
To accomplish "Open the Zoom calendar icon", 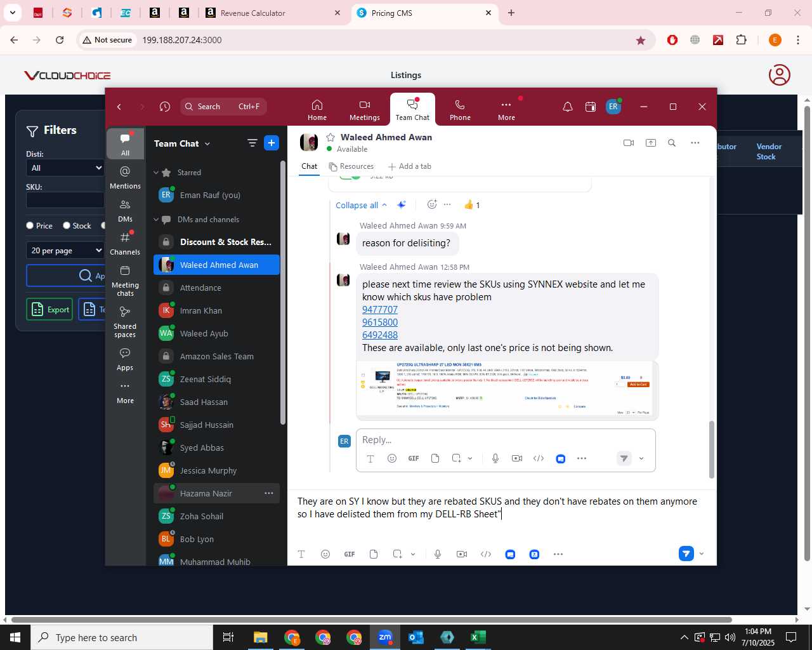I will pos(591,107).
